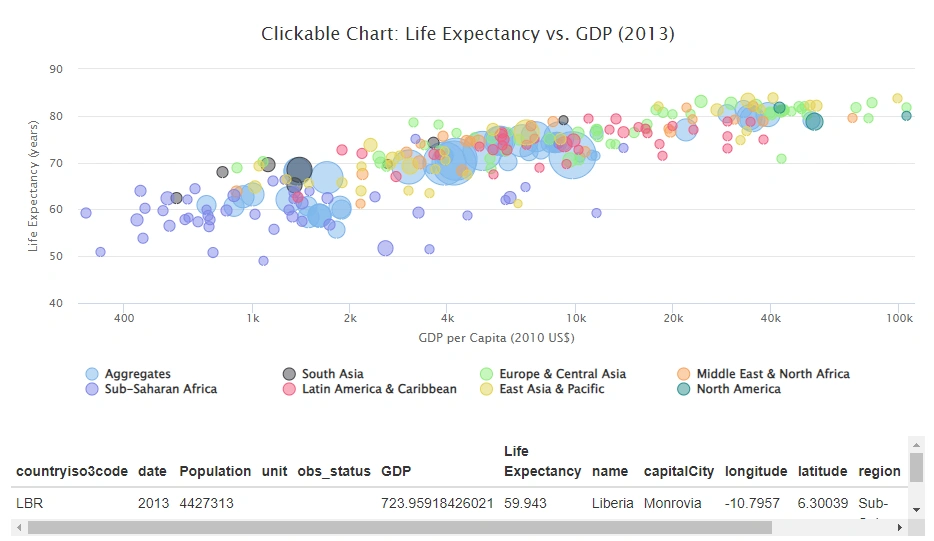Screen dimensions: 934x541
Task: Toggle Aggregates legend circle marker
Action: [x=92, y=374]
